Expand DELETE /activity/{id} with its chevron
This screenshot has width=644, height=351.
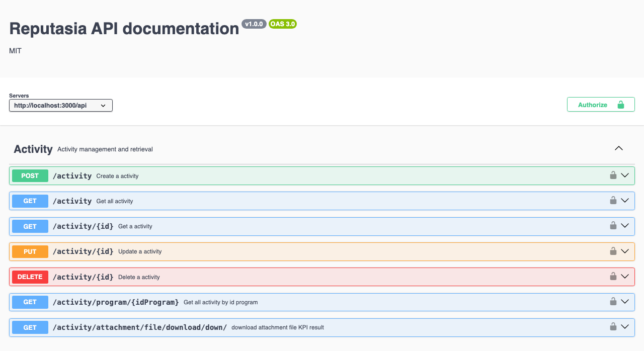625,277
